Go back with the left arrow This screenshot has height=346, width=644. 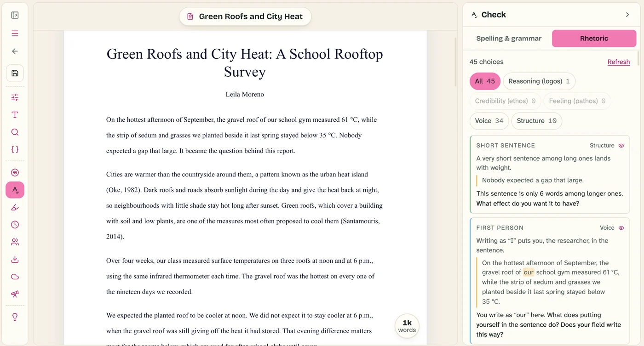(15, 51)
